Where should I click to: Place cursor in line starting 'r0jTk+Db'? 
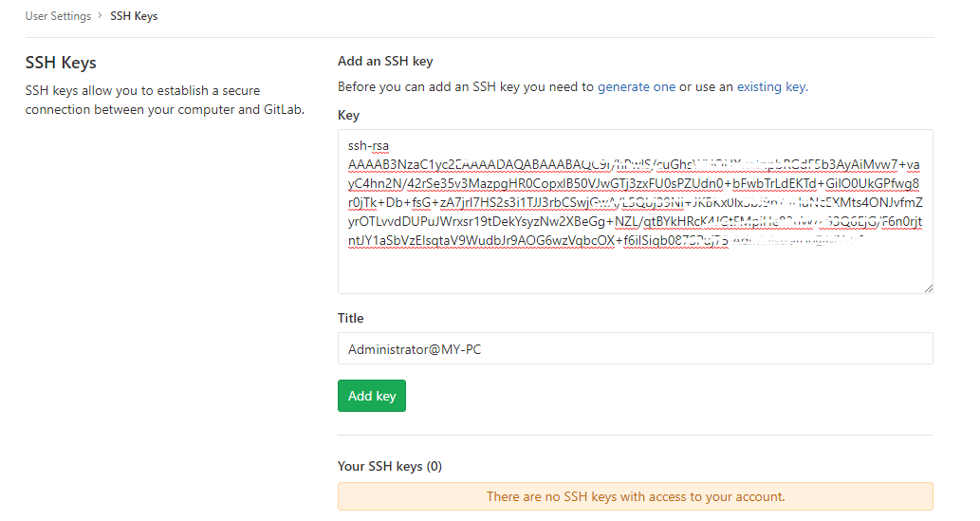[635, 203]
